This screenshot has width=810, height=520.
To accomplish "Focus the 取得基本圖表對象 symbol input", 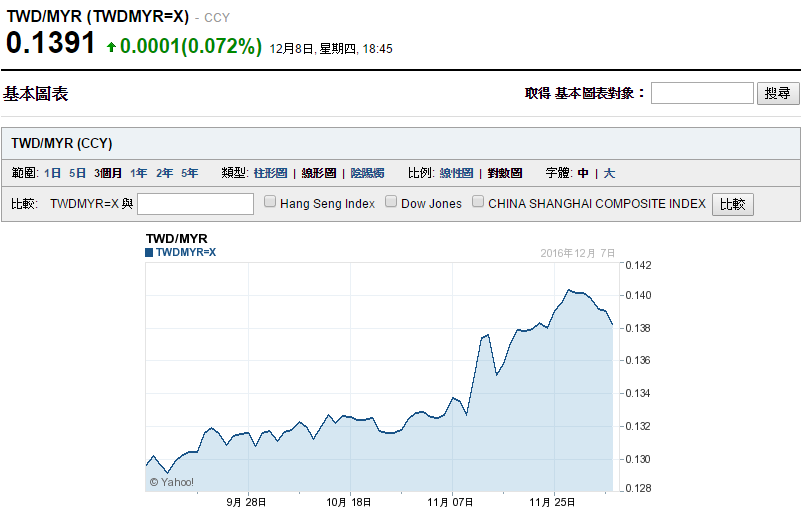I will (x=702, y=93).
